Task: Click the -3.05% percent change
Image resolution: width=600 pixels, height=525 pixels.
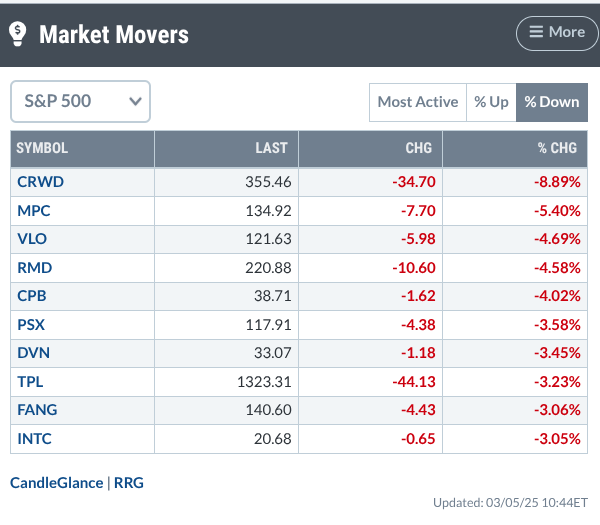Action: pyautogui.click(x=558, y=439)
